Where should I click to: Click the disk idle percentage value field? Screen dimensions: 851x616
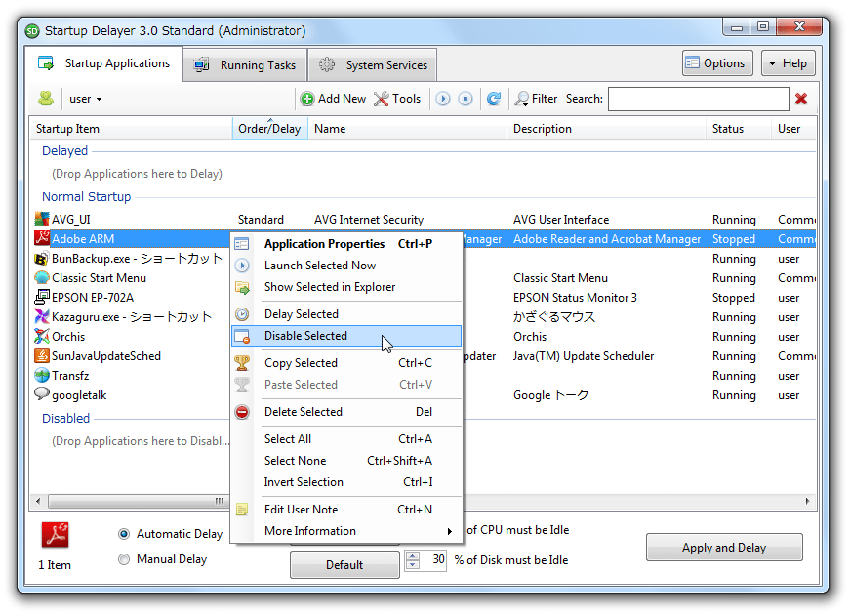[433, 559]
